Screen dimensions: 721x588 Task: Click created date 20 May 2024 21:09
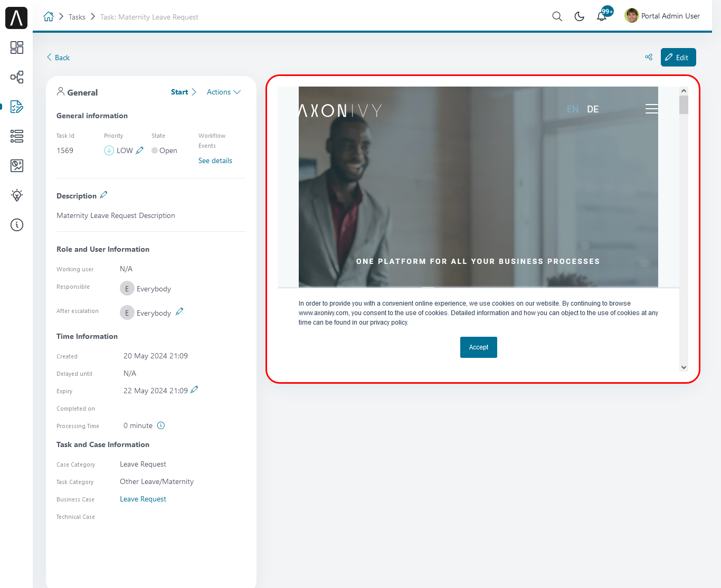pos(156,356)
